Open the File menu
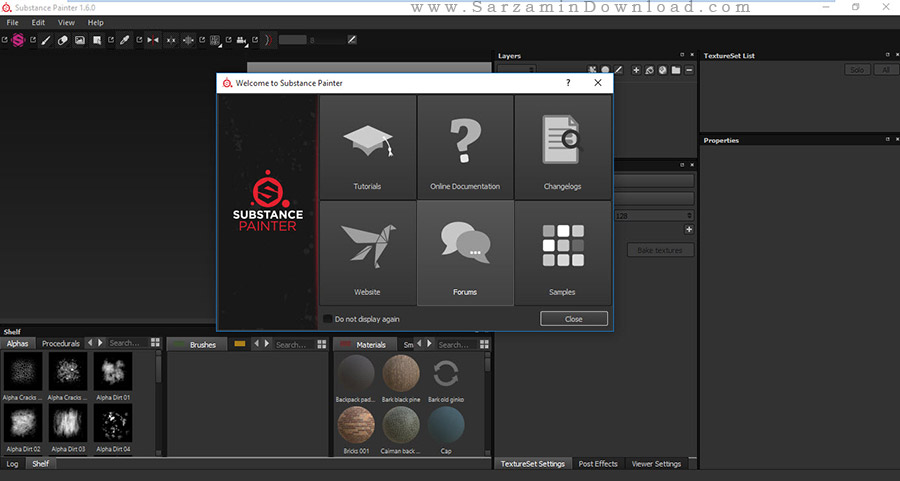Image resolution: width=900 pixels, height=481 pixels. point(12,22)
